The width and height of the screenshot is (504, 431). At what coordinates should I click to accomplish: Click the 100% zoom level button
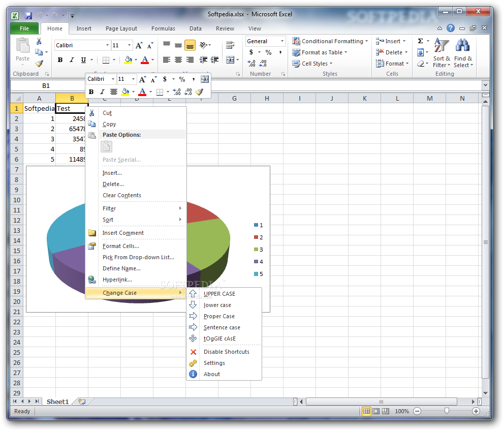click(x=402, y=411)
